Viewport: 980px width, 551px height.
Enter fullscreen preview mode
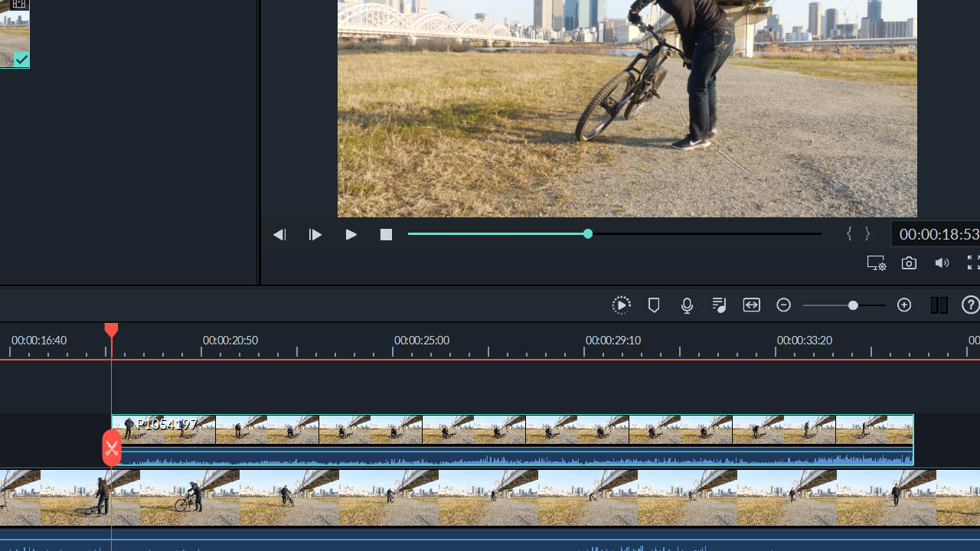973,262
